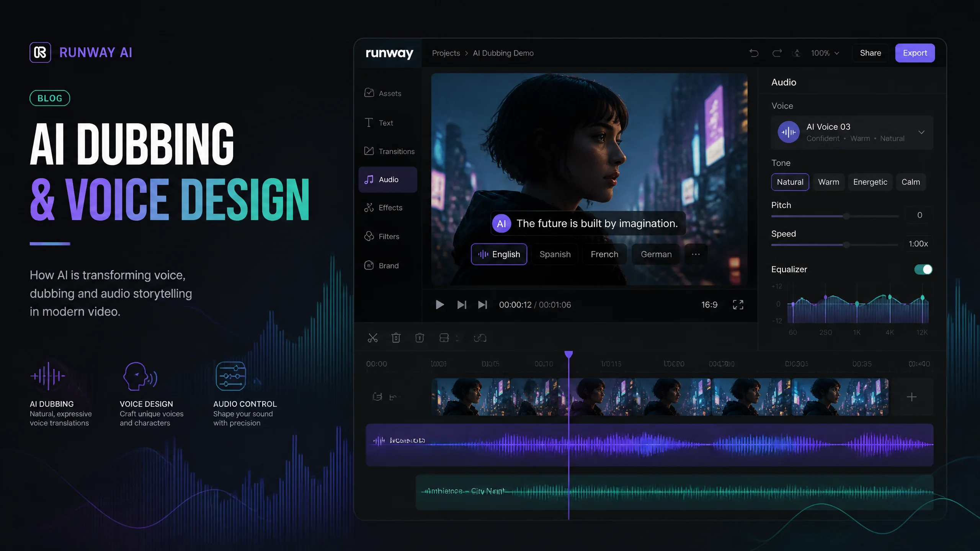The width and height of the screenshot is (980, 551).
Task: Undo the last edit
Action: pos(754,53)
